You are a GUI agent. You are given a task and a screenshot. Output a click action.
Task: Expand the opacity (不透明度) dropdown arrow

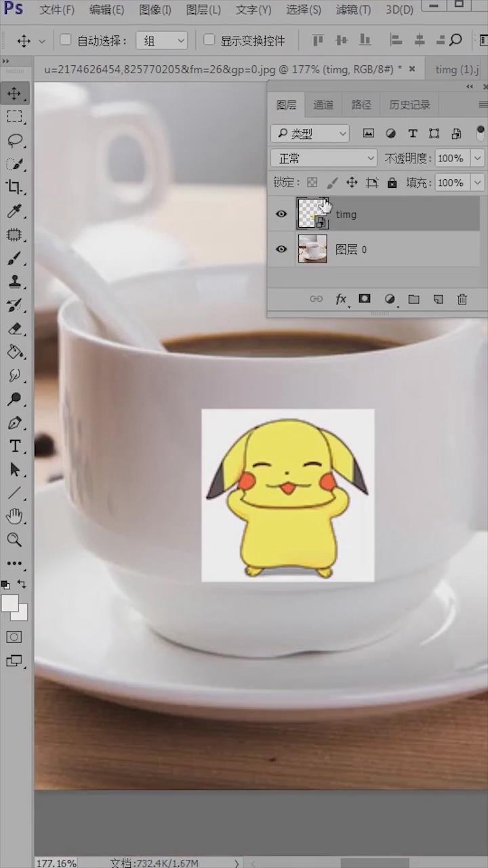[478, 159]
